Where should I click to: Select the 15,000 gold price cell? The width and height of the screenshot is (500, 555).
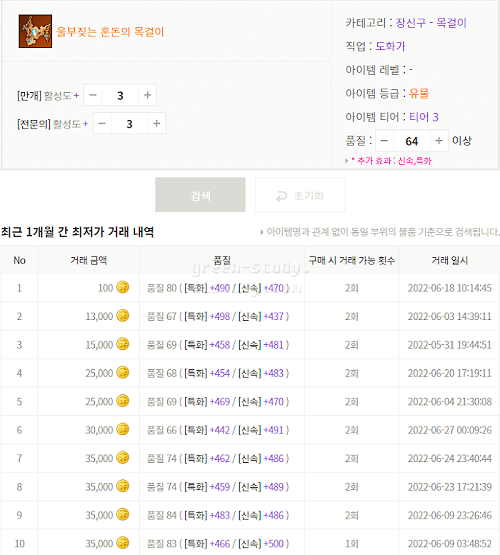pyautogui.click(x=88, y=344)
